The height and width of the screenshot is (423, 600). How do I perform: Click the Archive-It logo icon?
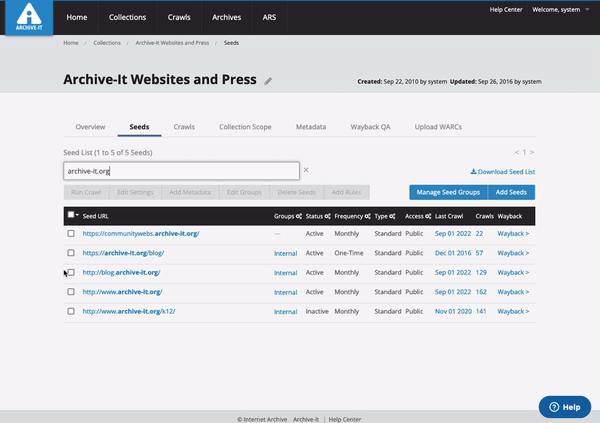pos(28,17)
